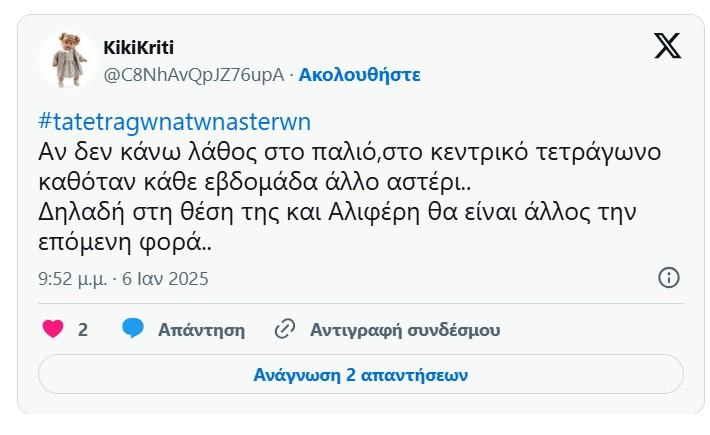The height and width of the screenshot is (435, 710).
Task: Open the @C8NhAvQpJZ76upA handle link
Action: pos(194,74)
